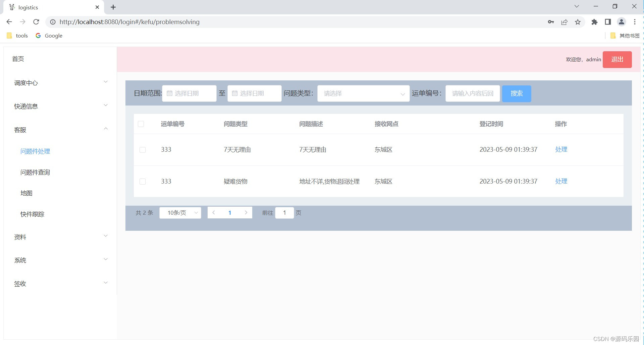Expand the 系统 menu
Screen dimensions: 644x345
(x=60, y=260)
